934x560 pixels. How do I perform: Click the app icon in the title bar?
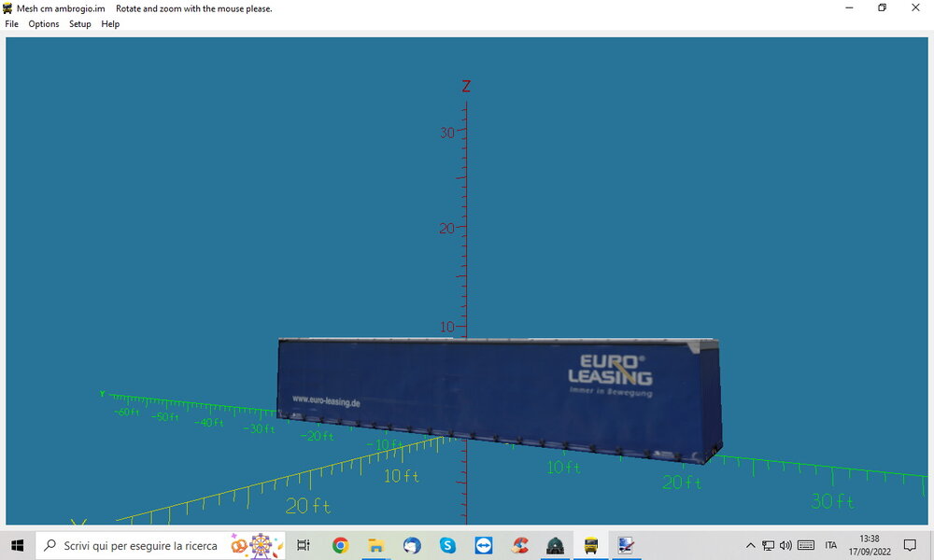tap(7, 8)
